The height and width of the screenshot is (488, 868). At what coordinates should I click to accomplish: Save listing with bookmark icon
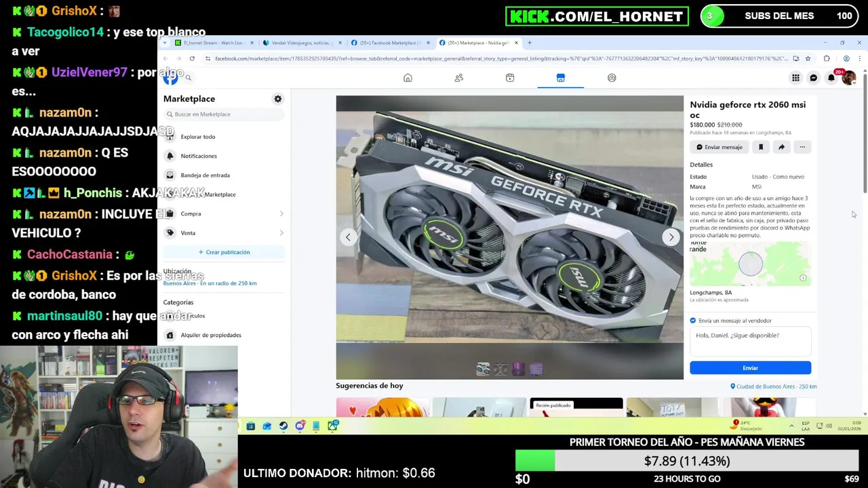(x=761, y=147)
